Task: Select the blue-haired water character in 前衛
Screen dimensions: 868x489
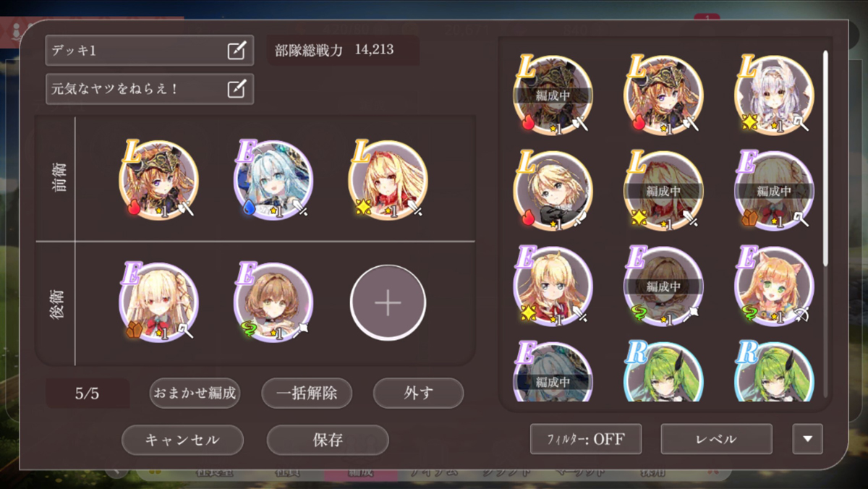Action: pyautogui.click(x=273, y=180)
